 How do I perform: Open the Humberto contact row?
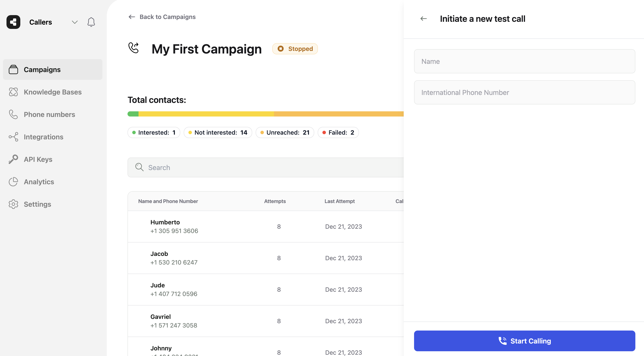265,226
